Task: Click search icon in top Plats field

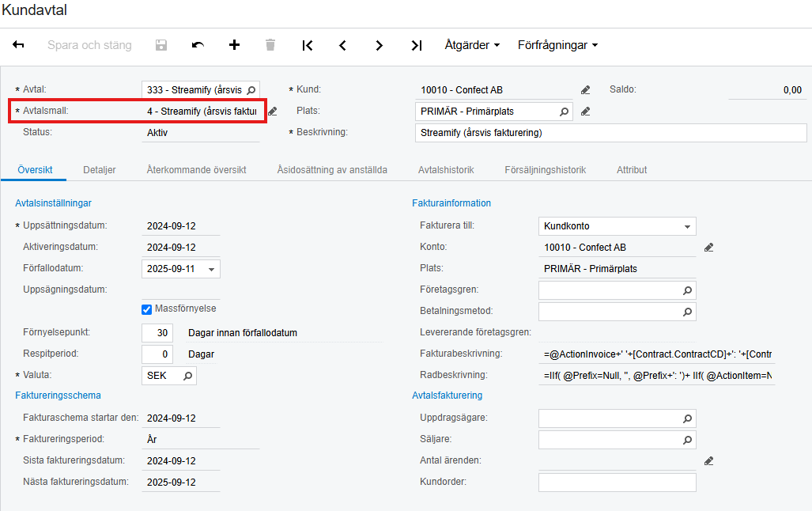Action: click(564, 112)
